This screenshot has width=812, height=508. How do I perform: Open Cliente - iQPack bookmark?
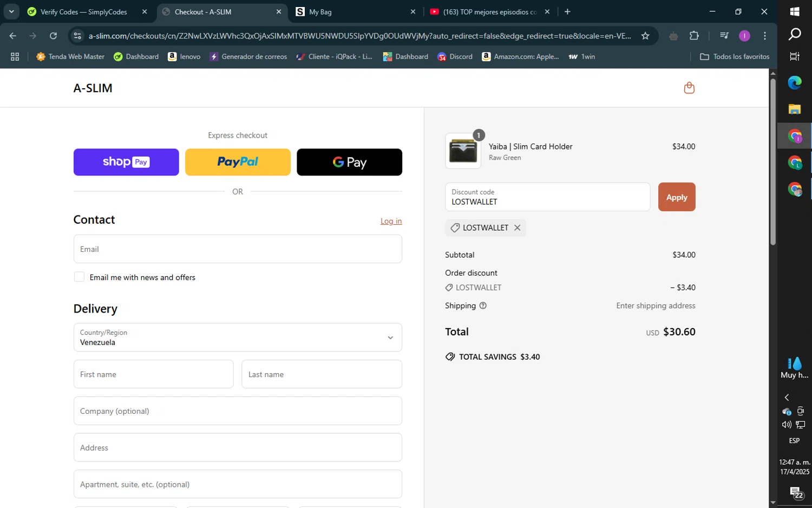click(335, 56)
